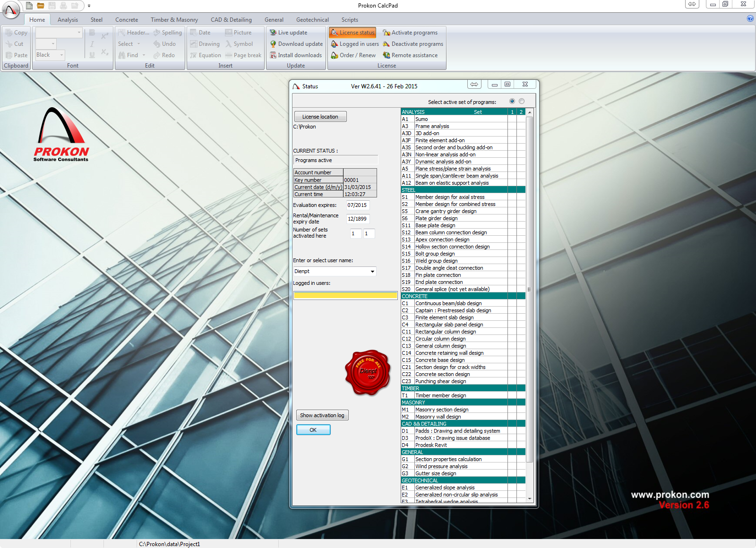This screenshot has height=548, width=756.
Task: Click Show activation log button
Action: (322, 415)
